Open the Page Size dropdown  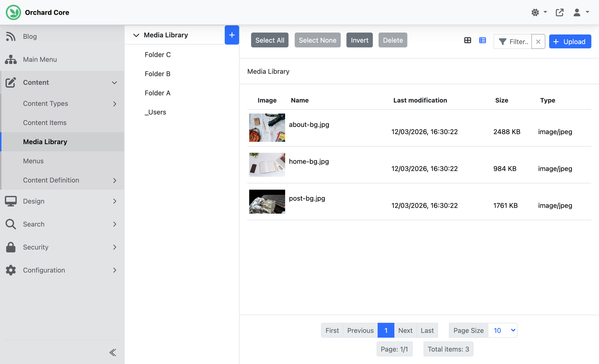click(503, 330)
